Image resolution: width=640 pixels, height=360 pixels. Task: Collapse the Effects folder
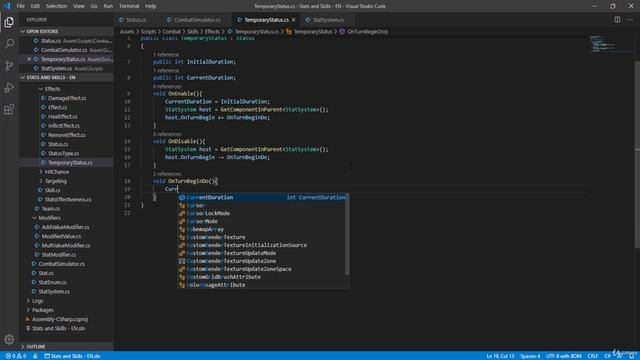[x=41, y=89]
